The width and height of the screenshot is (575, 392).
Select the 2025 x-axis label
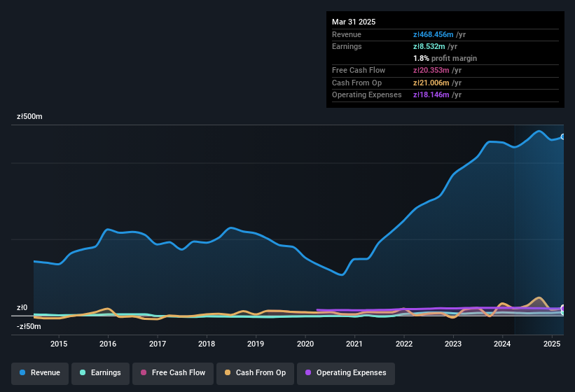[x=551, y=344]
